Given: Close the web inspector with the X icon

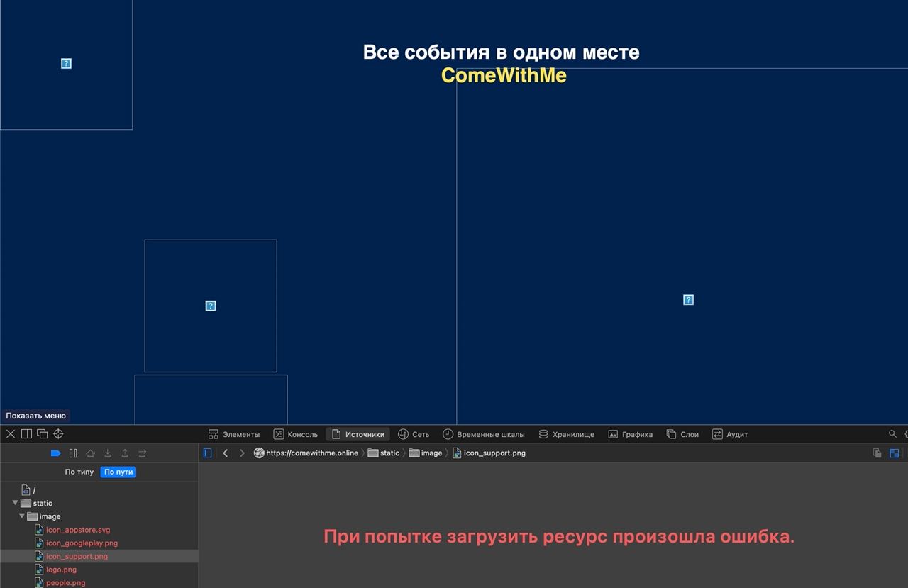Looking at the screenshot, I should tap(10, 434).
